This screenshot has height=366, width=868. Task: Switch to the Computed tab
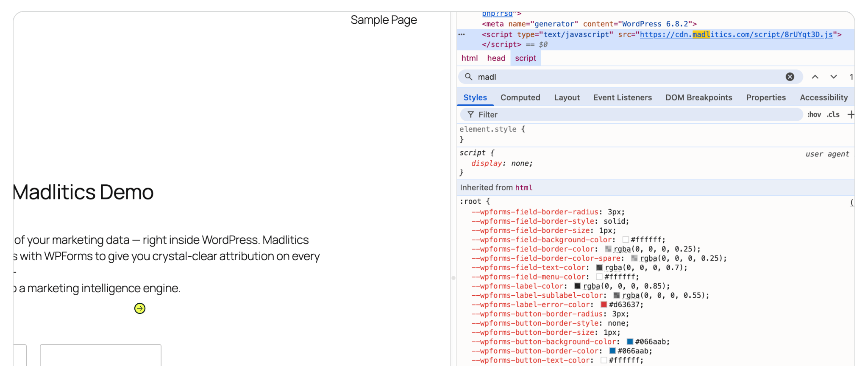click(x=520, y=97)
